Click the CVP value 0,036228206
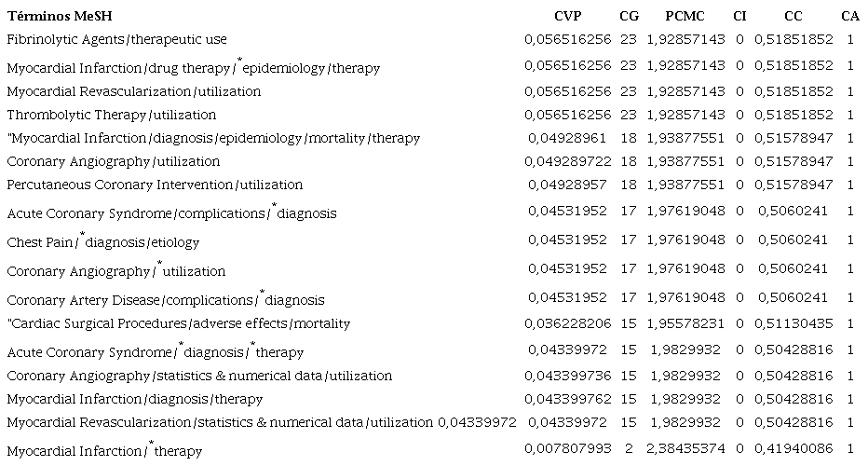 (567, 322)
